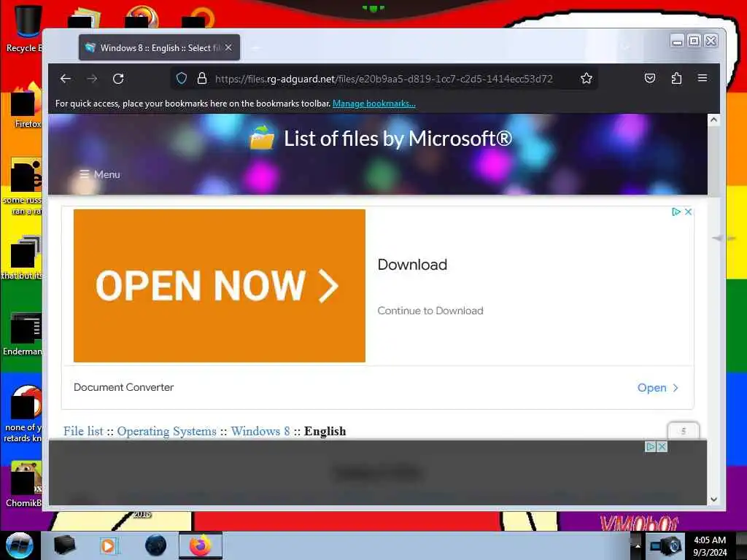Click the orange OPEN NOW banner
This screenshot has width=747, height=560.
tap(219, 286)
